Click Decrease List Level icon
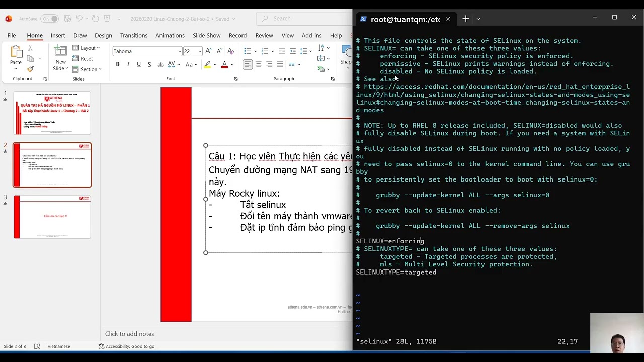644x362 pixels. tap(282, 51)
